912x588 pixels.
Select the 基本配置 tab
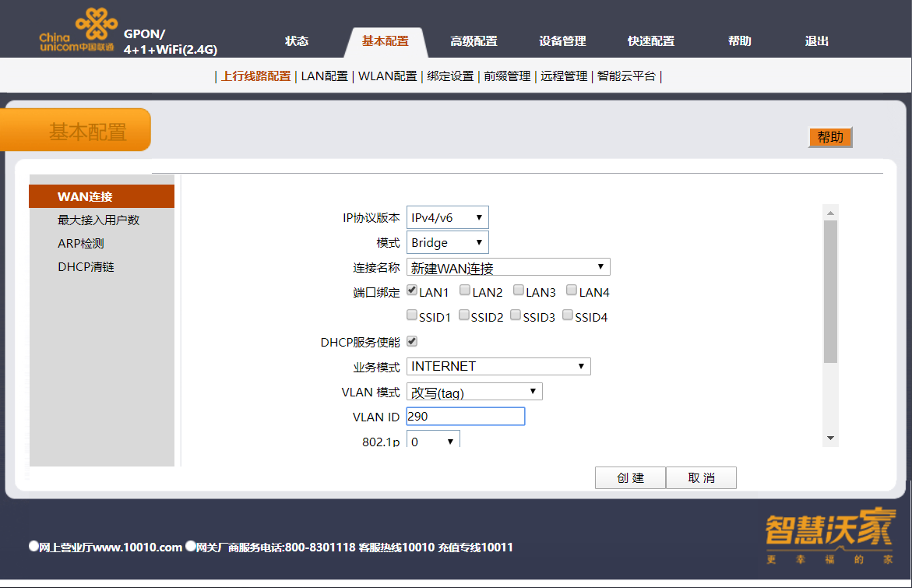[385, 41]
